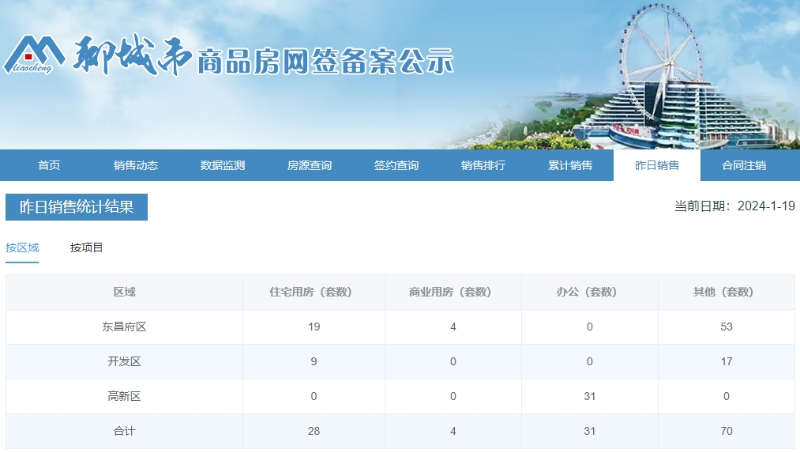
Task: Click the 昨日销售统计结果 heading button
Action: coord(76,207)
